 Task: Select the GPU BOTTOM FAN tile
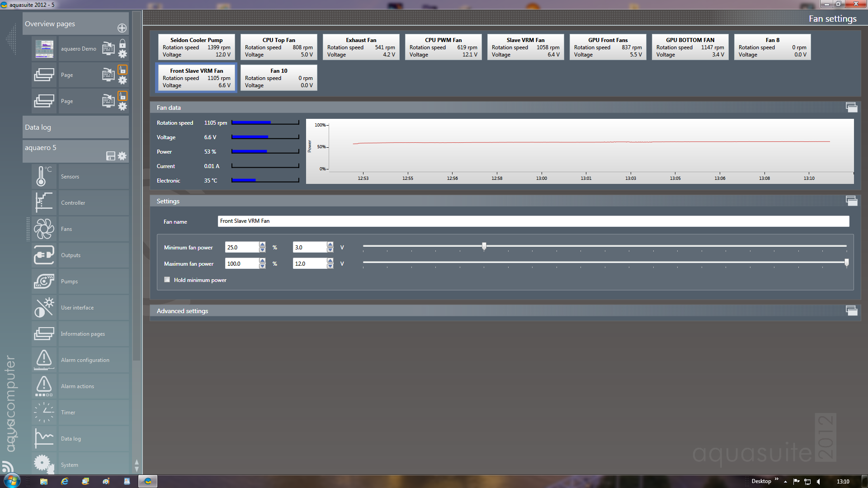(690, 47)
